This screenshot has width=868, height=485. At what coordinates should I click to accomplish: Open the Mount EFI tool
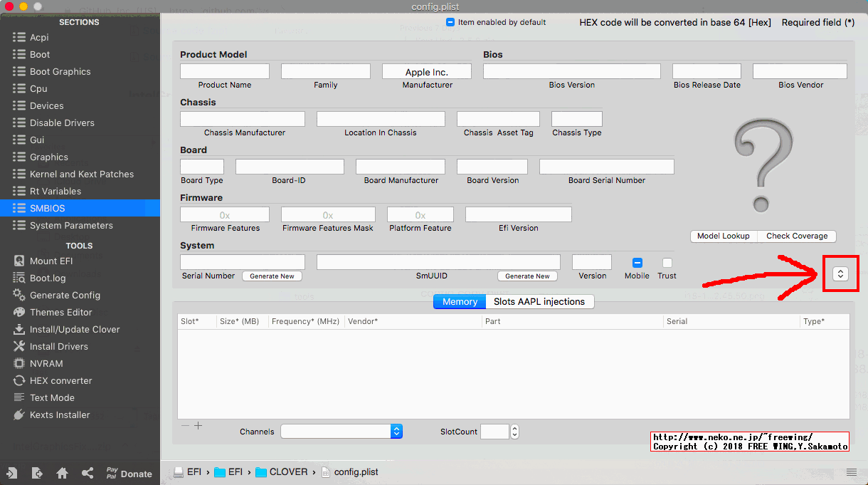click(x=51, y=261)
